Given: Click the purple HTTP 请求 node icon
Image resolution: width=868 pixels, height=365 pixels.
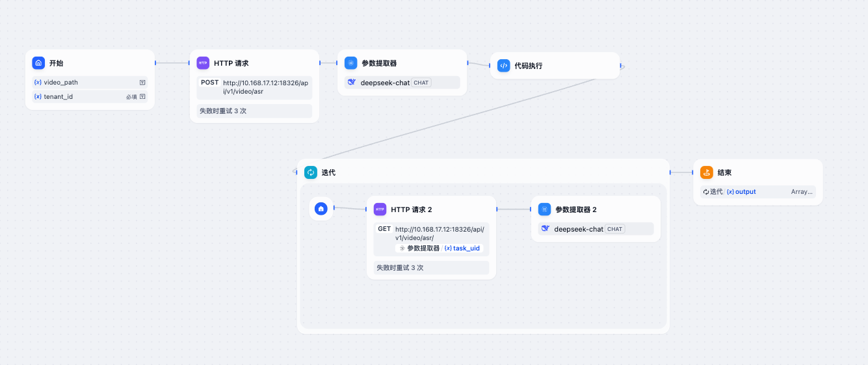Looking at the screenshot, I should [203, 63].
